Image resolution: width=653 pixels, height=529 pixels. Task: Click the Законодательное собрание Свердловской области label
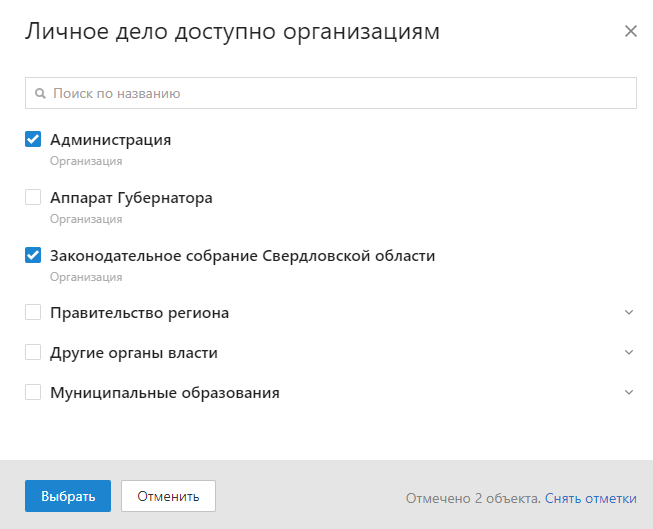pyautogui.click(x=242, y=256)
